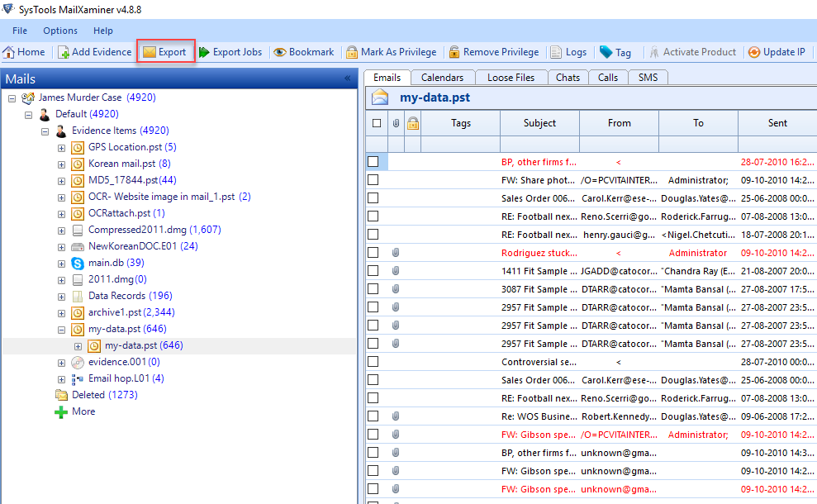Click Remove Privilege lock icon
This screenshot has width=817, height=504.
click(454, 52)
